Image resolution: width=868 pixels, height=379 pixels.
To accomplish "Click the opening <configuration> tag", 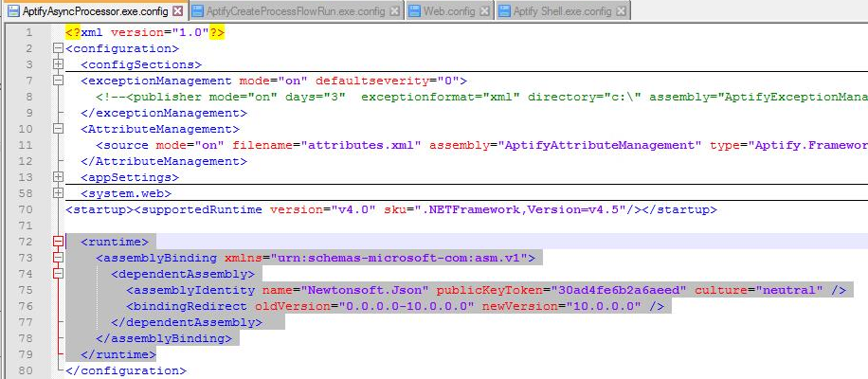I will coord(122,48).
